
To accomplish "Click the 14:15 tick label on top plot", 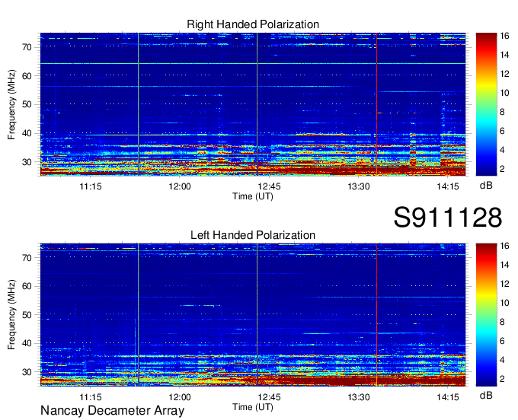I will click(x=448, y=186).
